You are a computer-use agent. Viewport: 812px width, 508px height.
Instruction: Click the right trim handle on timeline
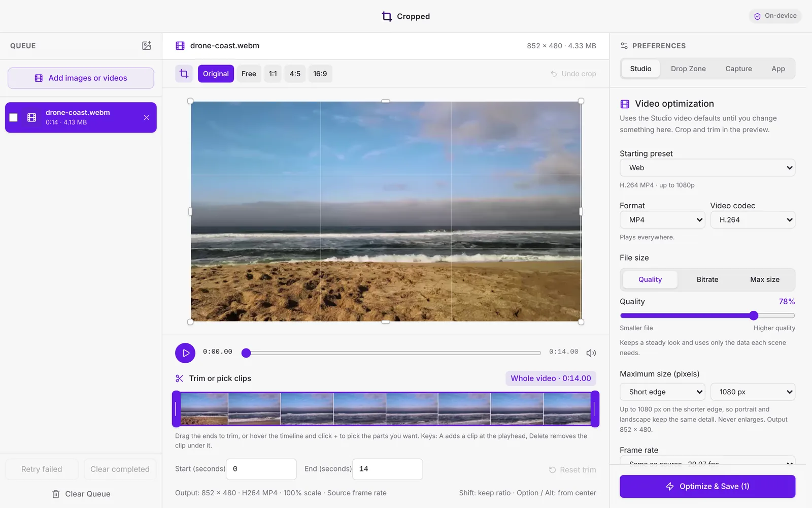[595, 409]
